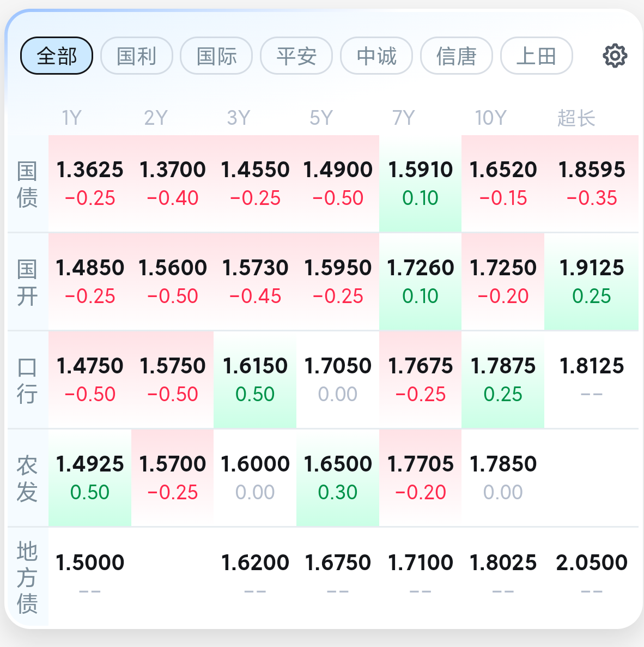Select the 平安 broker tab

[x=296, y=56]
